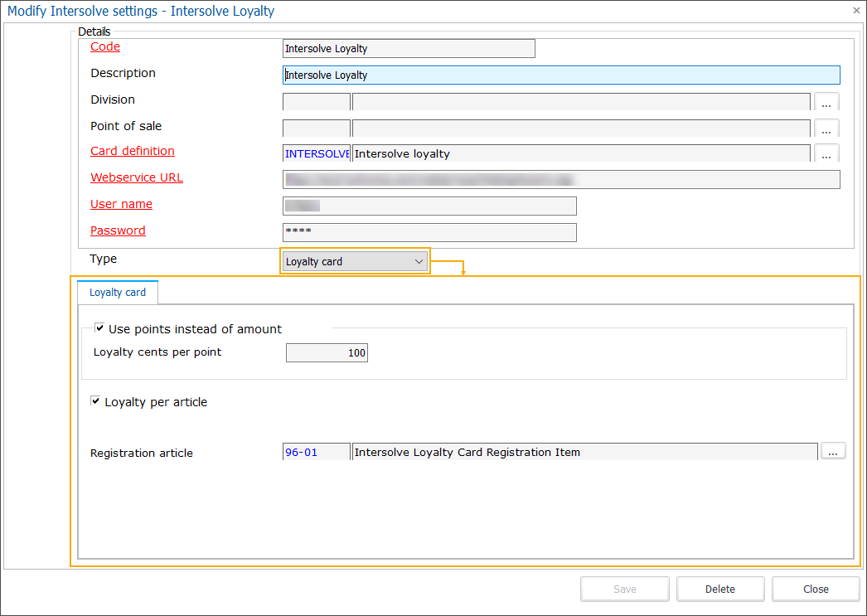Click the Delete button

719,589
